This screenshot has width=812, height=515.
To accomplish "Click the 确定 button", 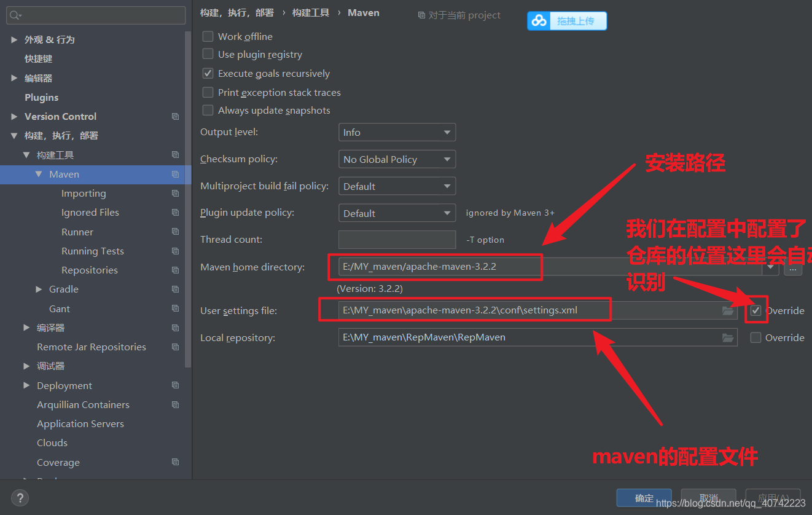I will point(644,498).
